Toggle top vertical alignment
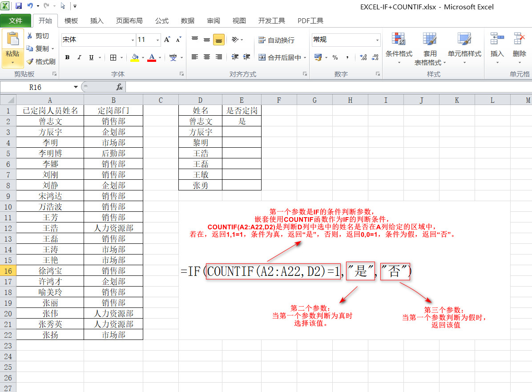The image size is (532, 392). [x=195, y=40]
